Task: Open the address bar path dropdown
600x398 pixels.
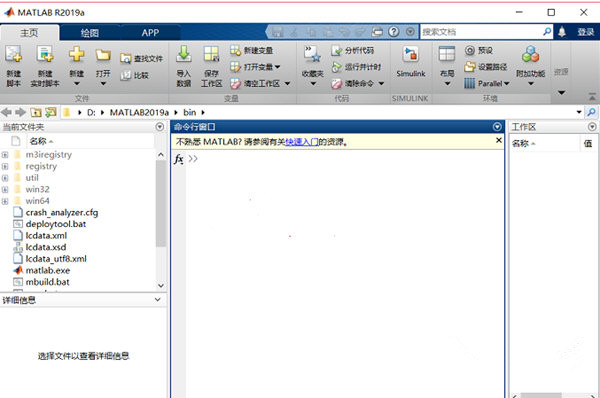Action: 579,112
